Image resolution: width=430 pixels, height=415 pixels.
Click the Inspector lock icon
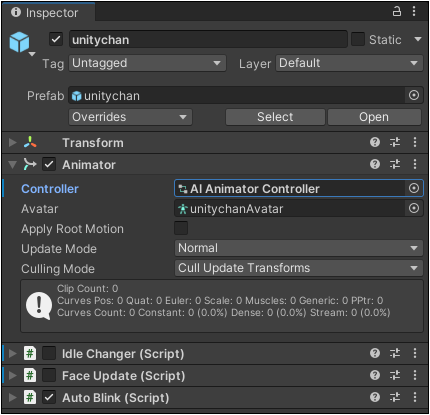[x=396, y=11]
